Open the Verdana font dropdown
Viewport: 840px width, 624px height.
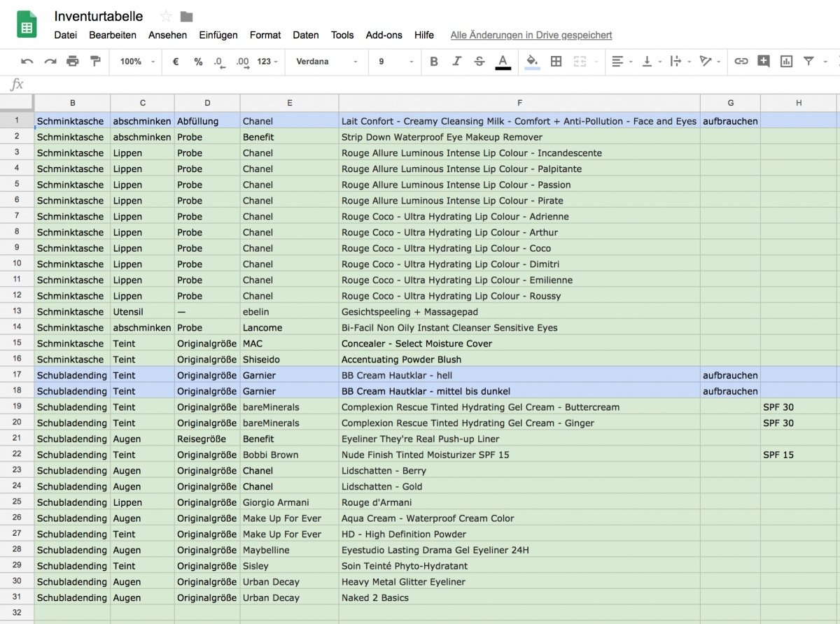coord(327,62)
